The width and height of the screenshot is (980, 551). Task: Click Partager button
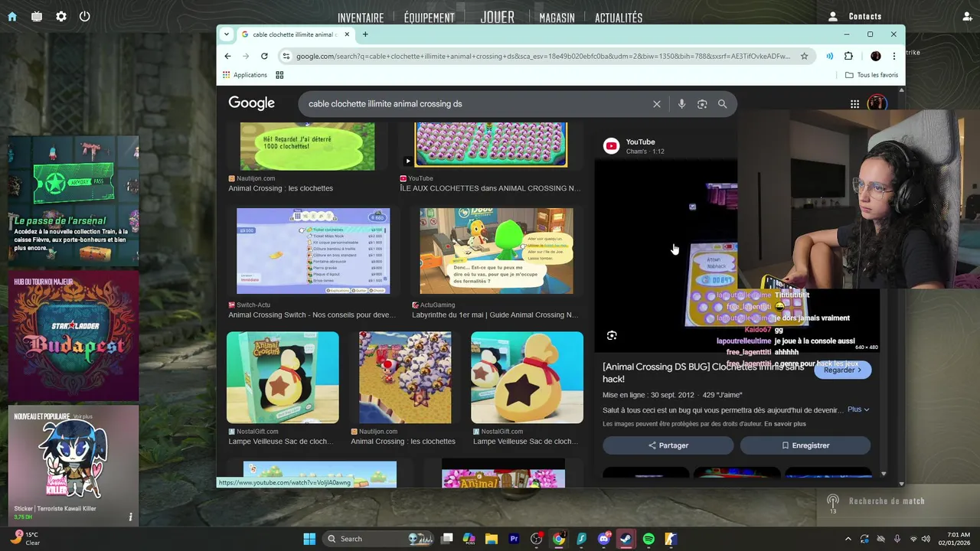pyautogui.click(x=668, y=445)
